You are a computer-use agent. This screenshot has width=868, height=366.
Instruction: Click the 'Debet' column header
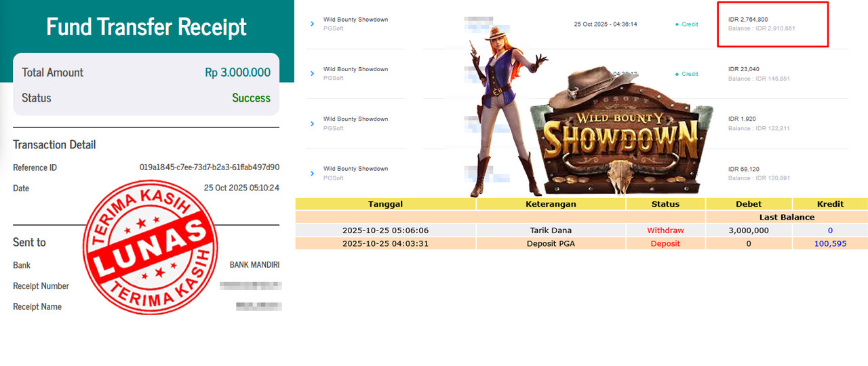749,204
